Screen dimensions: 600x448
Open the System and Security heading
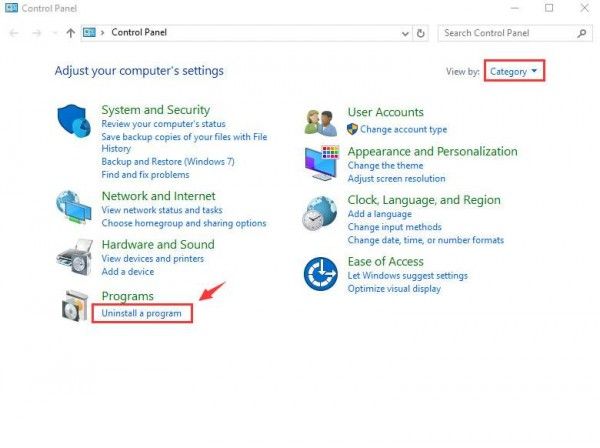[155, 110]
